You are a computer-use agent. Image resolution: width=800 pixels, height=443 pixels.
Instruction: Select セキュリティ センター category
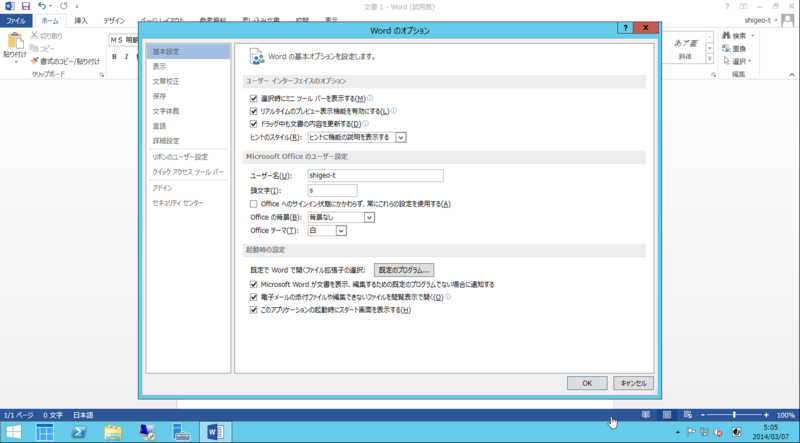coord(188,203)
